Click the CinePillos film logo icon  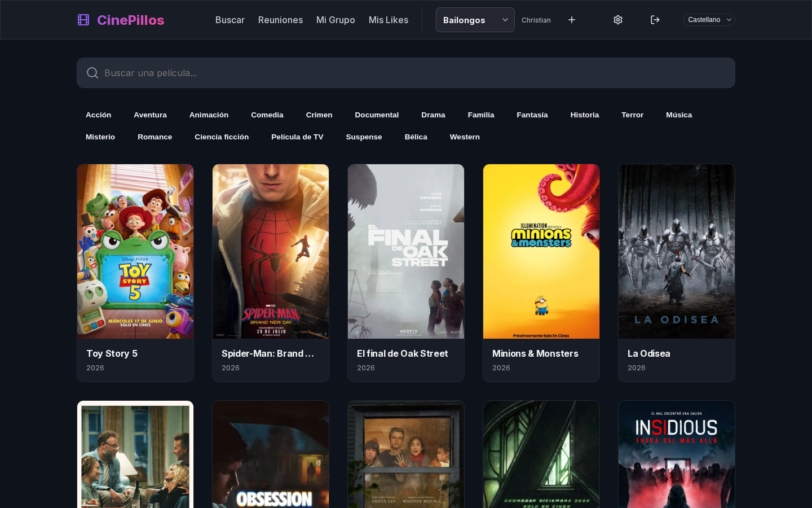point(83,20)
